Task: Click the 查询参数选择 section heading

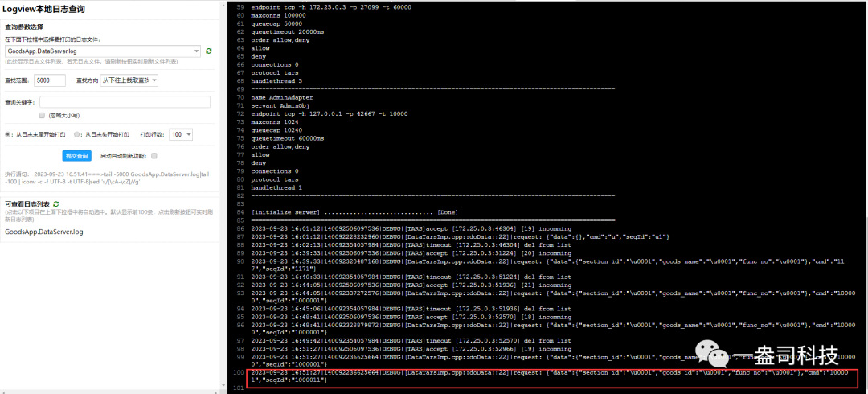Action: point(24,27)
